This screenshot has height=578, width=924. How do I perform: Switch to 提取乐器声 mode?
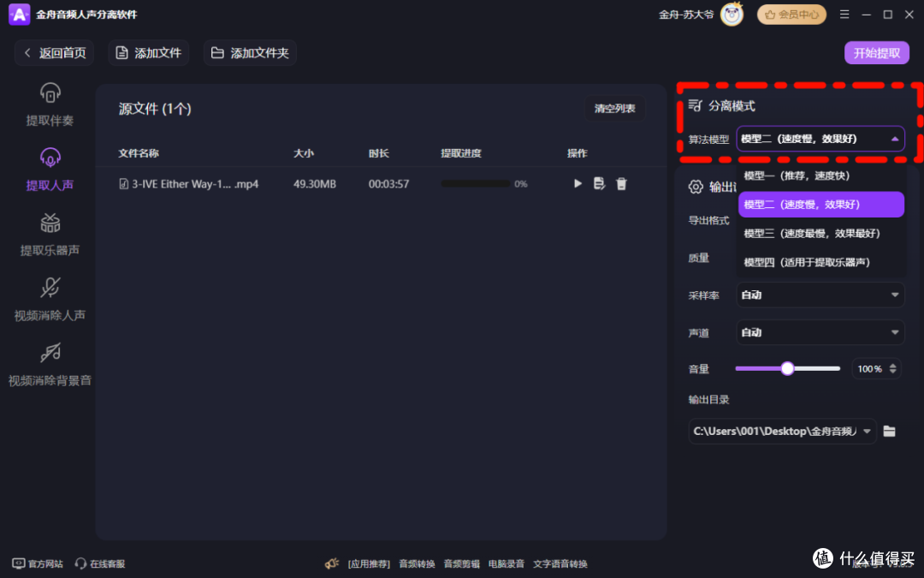click(x=50, y=235)
